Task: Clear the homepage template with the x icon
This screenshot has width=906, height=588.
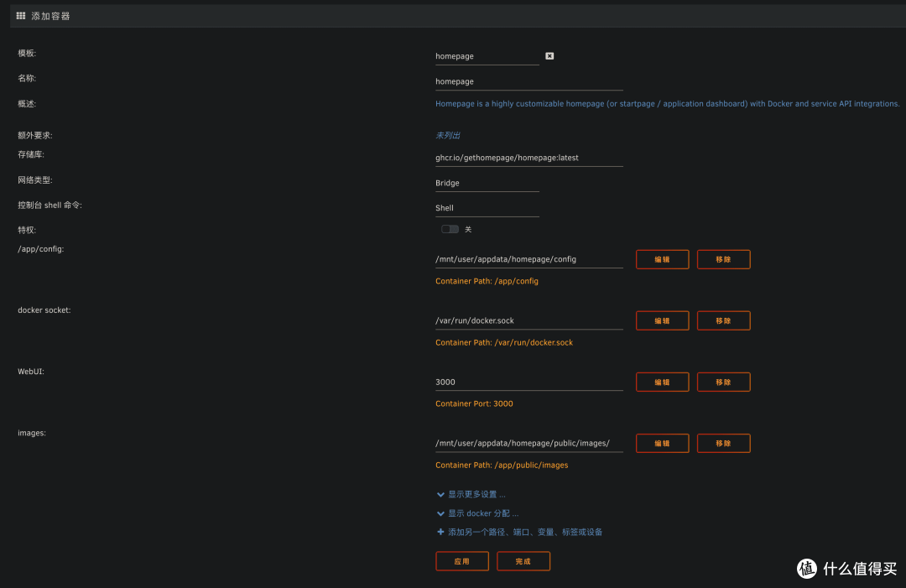Action: (x=549, y=56)
